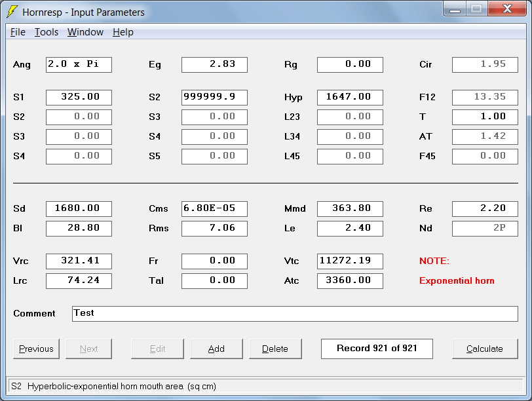Screen dimensions: 532x401
Task: Click the Delete record button
Action: point(275,349)
